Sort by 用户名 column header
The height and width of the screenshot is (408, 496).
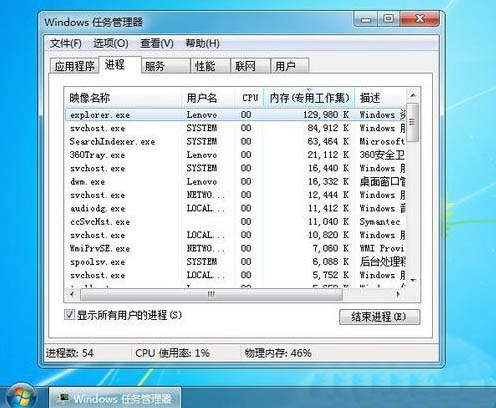209,98
